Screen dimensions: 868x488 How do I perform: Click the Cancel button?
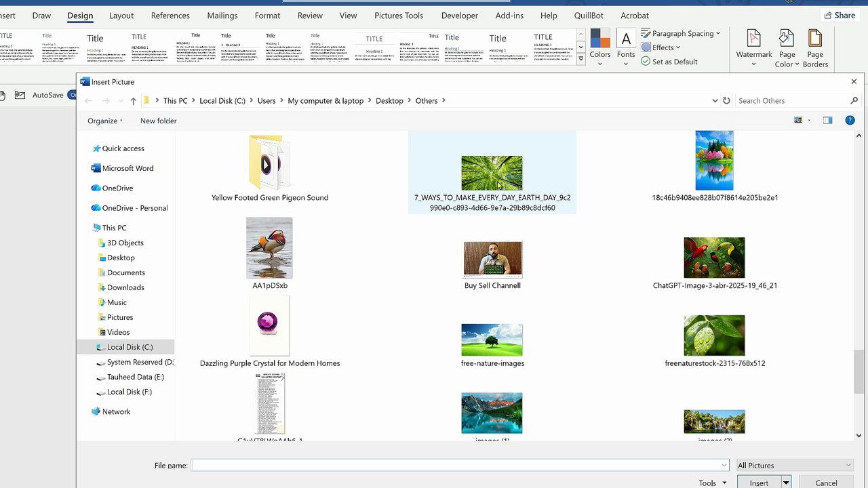826,483
